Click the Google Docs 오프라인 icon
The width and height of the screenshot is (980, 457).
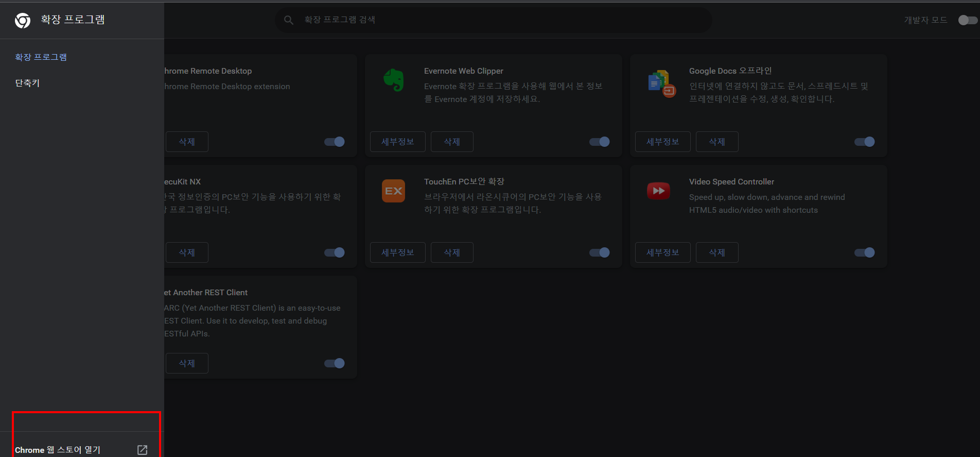(x=661, y=83)
